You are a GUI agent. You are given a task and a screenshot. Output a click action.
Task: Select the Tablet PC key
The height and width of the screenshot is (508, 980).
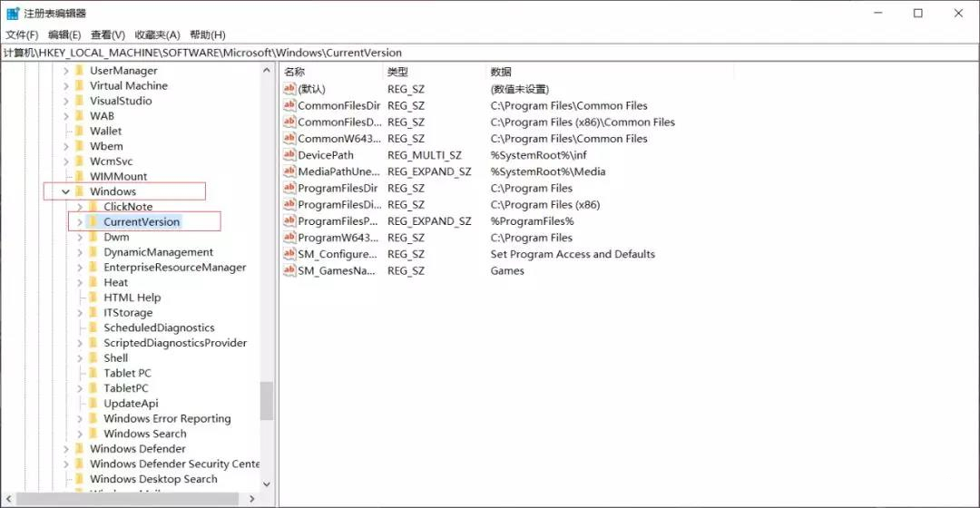128,373
